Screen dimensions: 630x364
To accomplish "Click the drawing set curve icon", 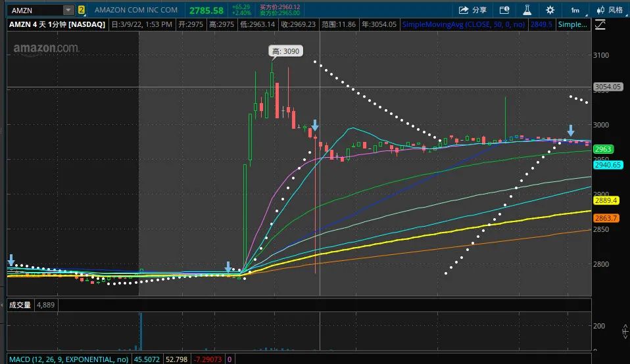I will 600,25.
